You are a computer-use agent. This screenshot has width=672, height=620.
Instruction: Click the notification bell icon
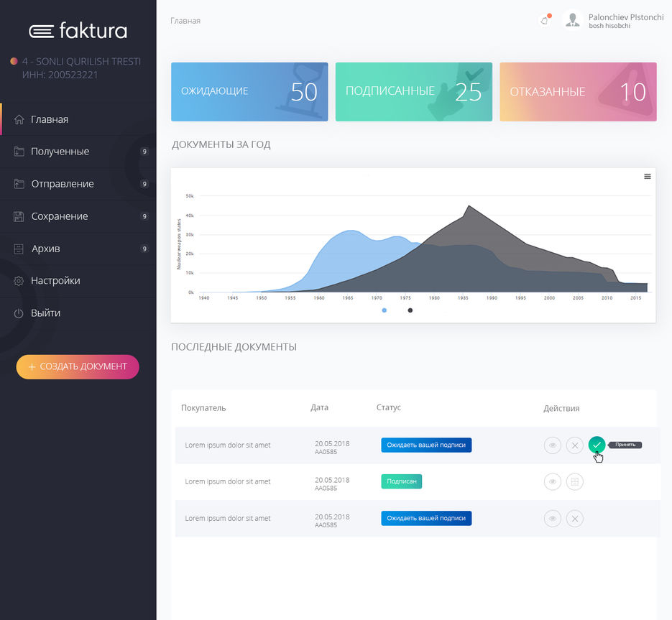[x=544, y=20]
